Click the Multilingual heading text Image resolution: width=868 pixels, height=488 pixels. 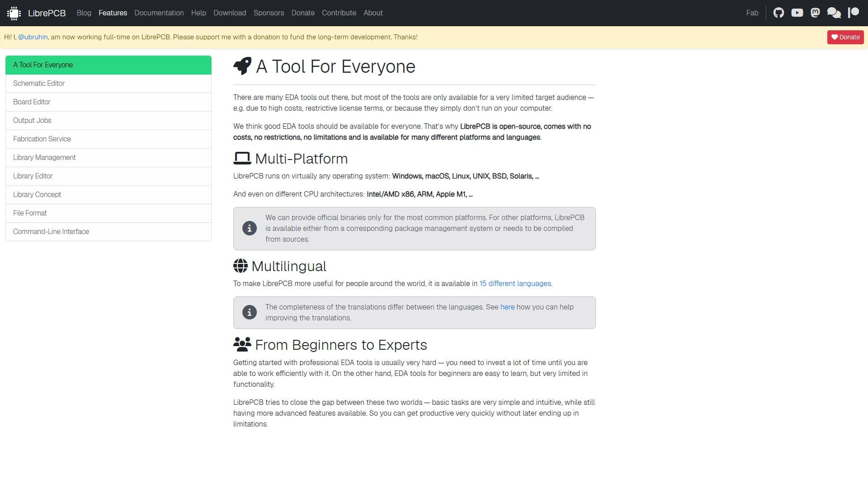click(x=289, y=266)
